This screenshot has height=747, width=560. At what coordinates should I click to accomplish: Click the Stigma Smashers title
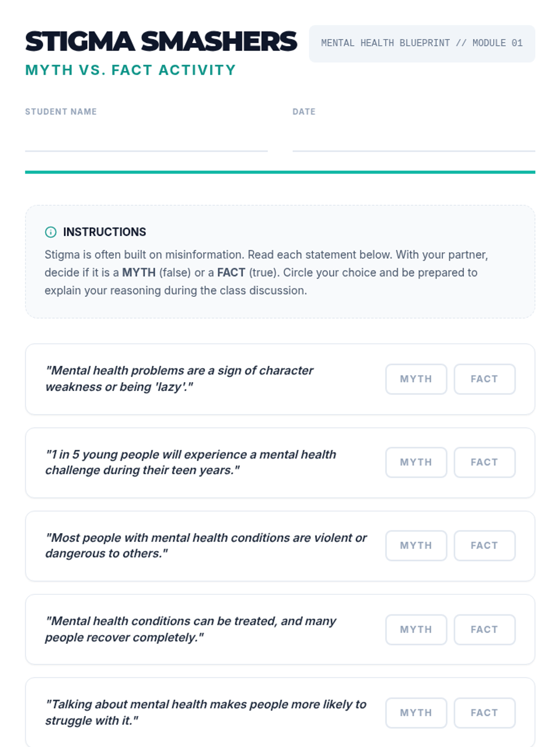tap(161, 42)
